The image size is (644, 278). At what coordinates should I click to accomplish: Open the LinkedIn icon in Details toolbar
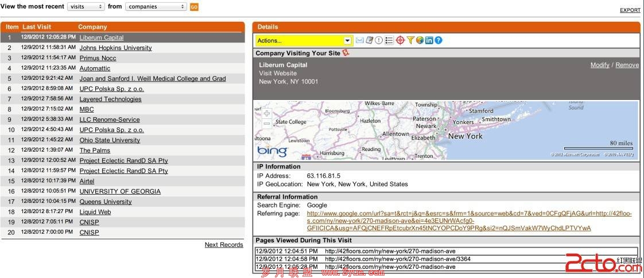429,40
